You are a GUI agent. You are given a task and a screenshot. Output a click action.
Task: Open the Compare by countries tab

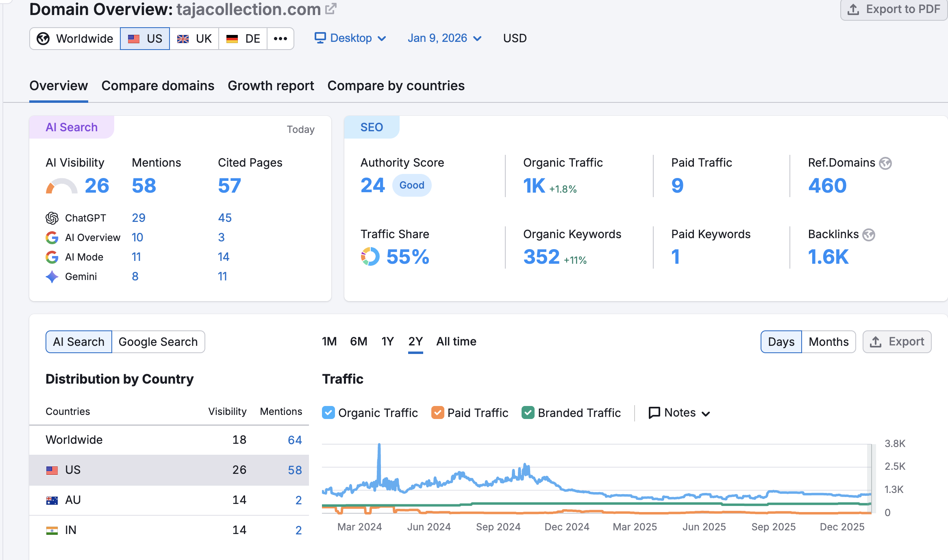point(396,86)
